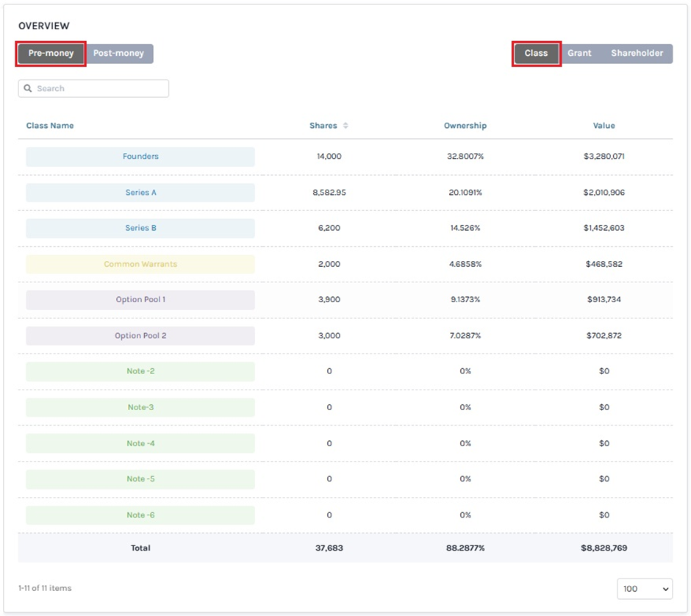
Task: Open Option Pool 1
Action: tap(140, 300)
